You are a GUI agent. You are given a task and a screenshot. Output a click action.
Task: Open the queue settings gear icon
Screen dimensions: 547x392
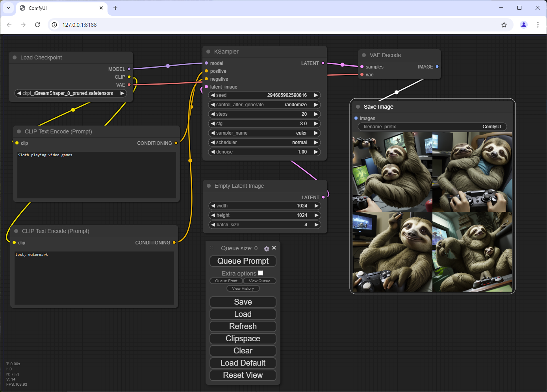point(267,249)
